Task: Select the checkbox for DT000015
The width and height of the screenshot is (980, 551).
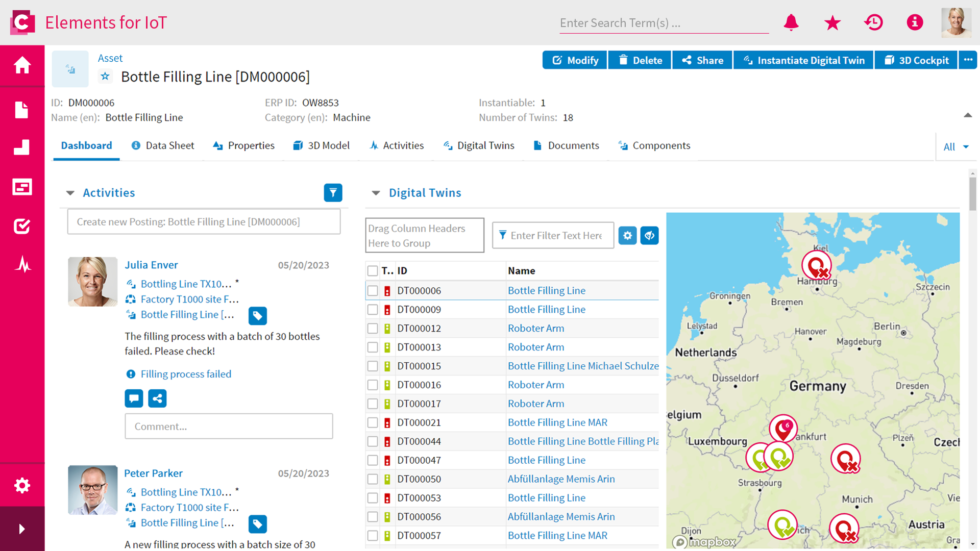Action: 373,366
